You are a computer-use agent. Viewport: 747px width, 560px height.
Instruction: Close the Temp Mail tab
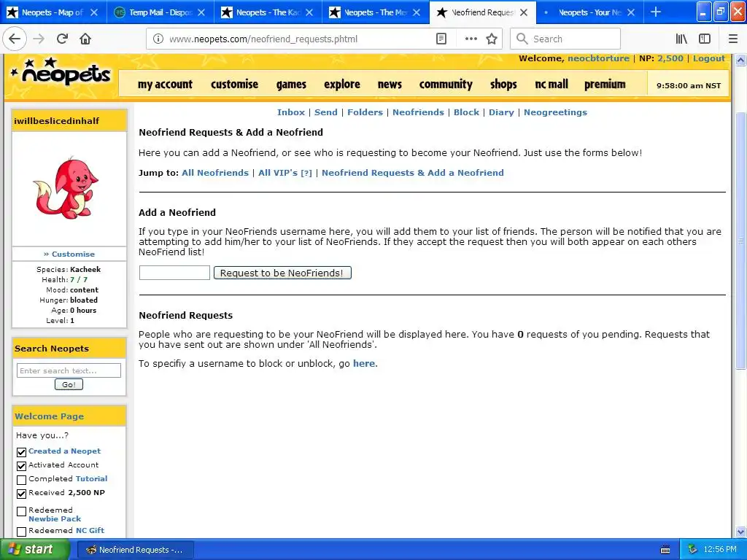(x=201, y=12)
